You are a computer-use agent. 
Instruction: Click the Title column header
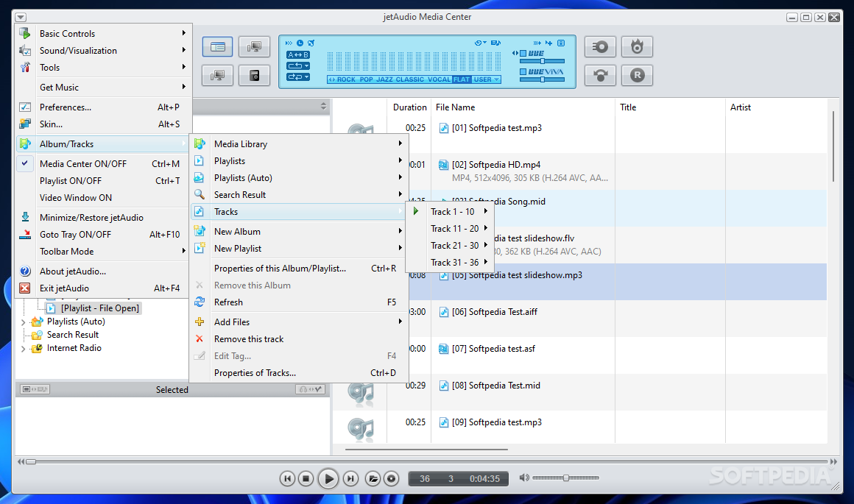(671, 107)
